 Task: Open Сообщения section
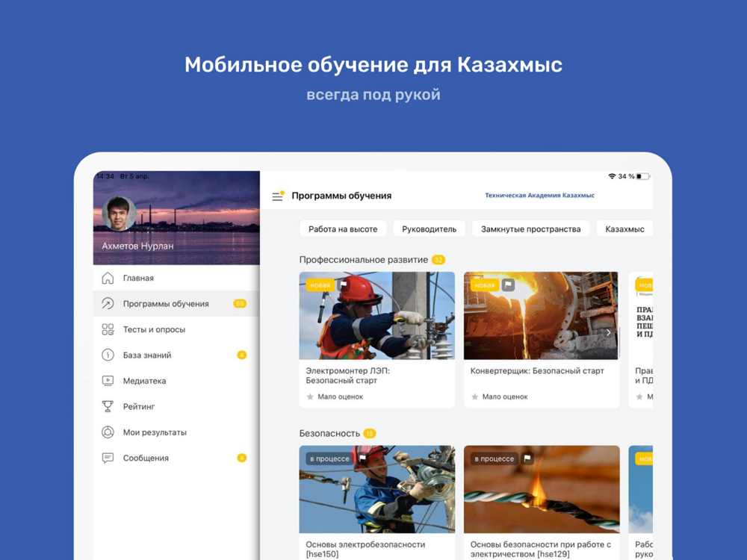[176, 458]
